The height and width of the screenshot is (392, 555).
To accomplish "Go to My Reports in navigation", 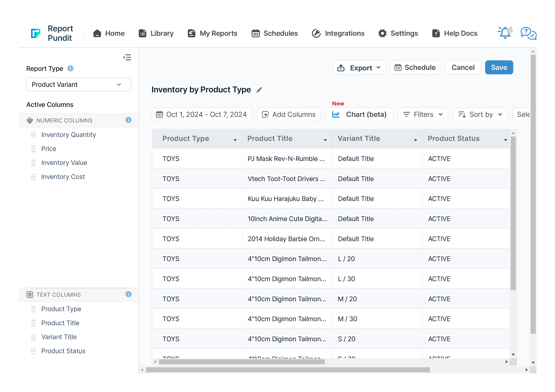I will tap(212, 33).
